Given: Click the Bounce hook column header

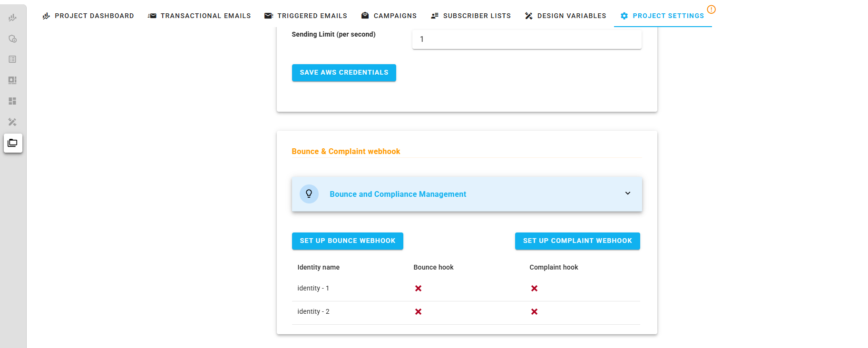Looking at the screenshot, I should pos(433,268).
